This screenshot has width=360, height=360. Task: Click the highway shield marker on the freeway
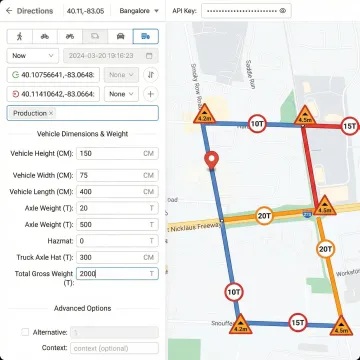tap(307, 214)
